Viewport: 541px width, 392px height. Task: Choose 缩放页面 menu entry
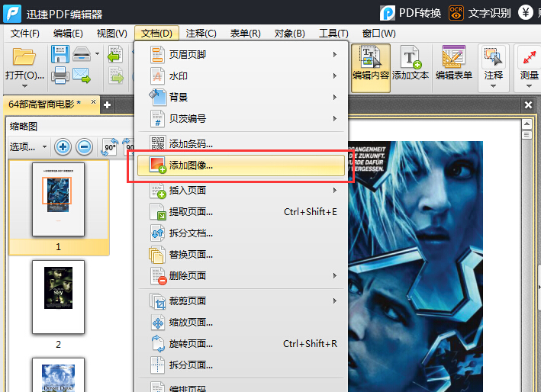pyautogui.click(x=241, y=323)
